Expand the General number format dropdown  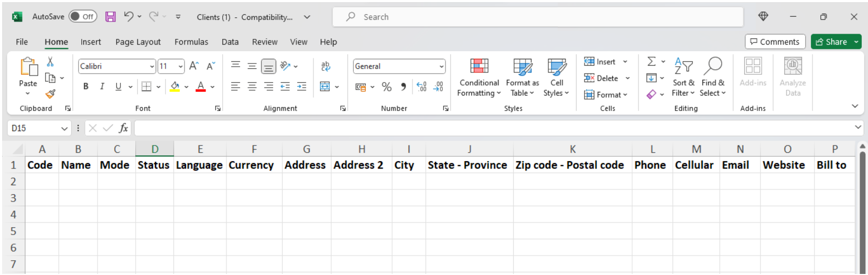441,67
